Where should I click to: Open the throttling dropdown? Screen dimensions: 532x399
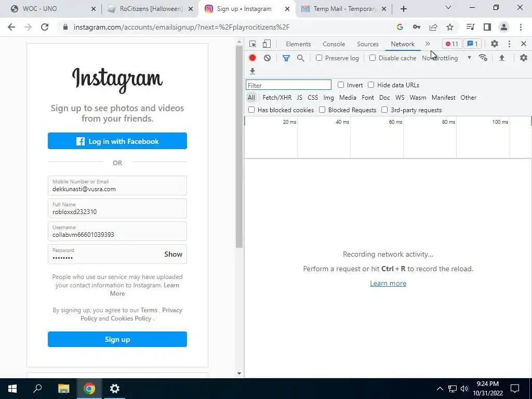(446, 58)
